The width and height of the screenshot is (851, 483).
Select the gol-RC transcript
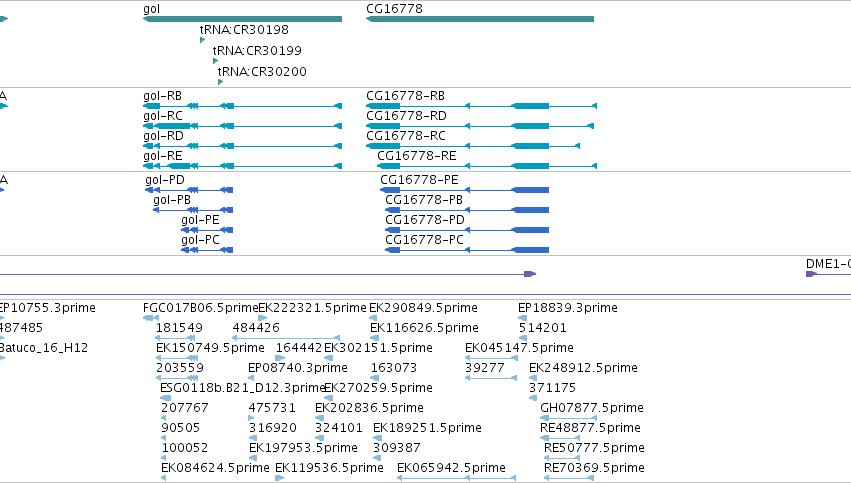[242, 126]
